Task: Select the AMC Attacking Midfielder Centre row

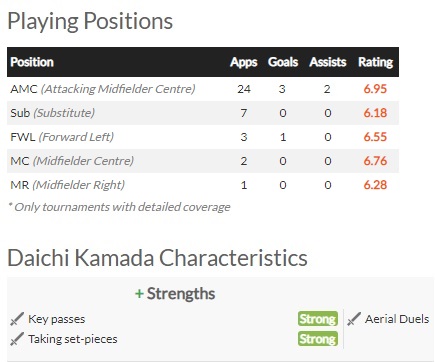Action: click(x=203, y=89)
